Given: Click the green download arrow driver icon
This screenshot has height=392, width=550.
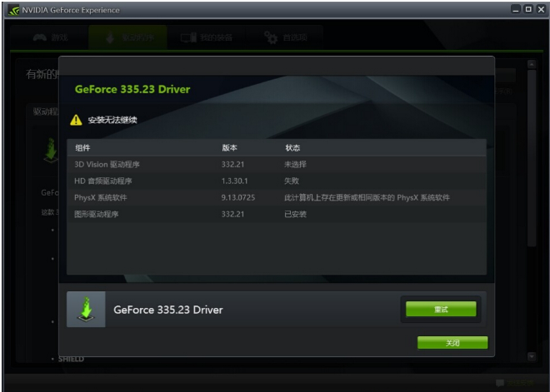Looking at the screenshot, I should [x=86, y=310].
